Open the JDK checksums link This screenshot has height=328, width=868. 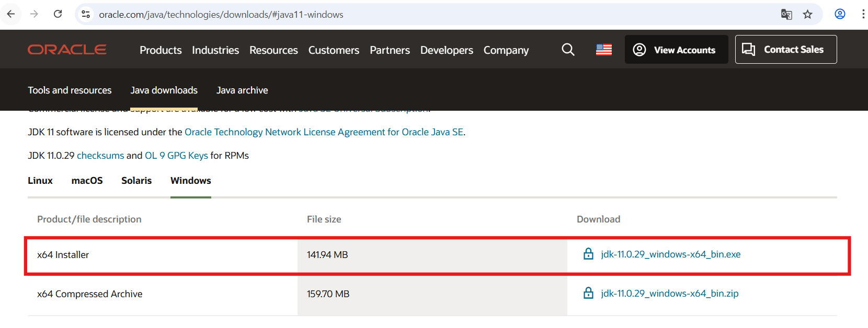tap(100, 156)
